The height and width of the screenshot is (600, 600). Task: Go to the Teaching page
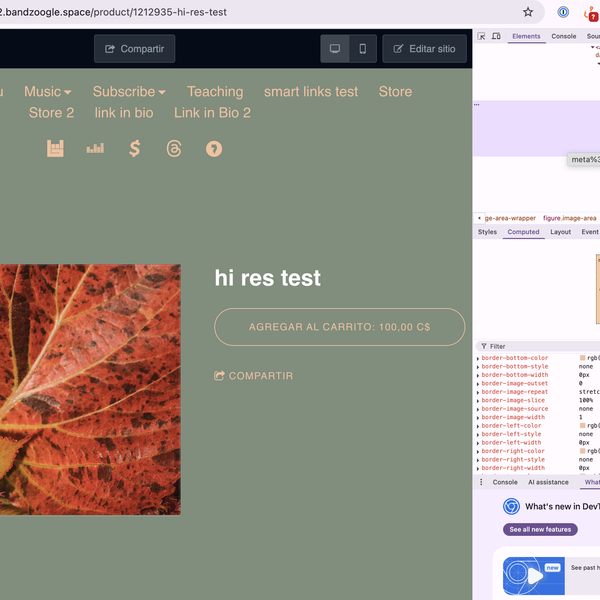pos(215,91)
